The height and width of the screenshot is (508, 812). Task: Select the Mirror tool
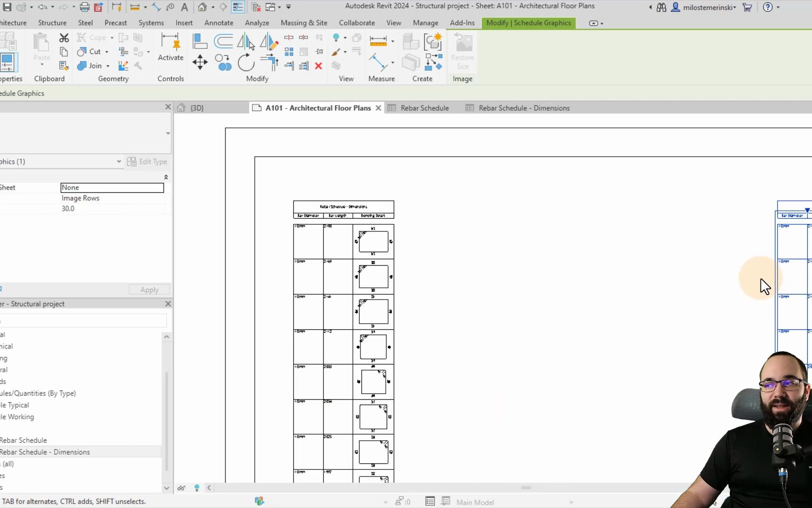(243, 41)
